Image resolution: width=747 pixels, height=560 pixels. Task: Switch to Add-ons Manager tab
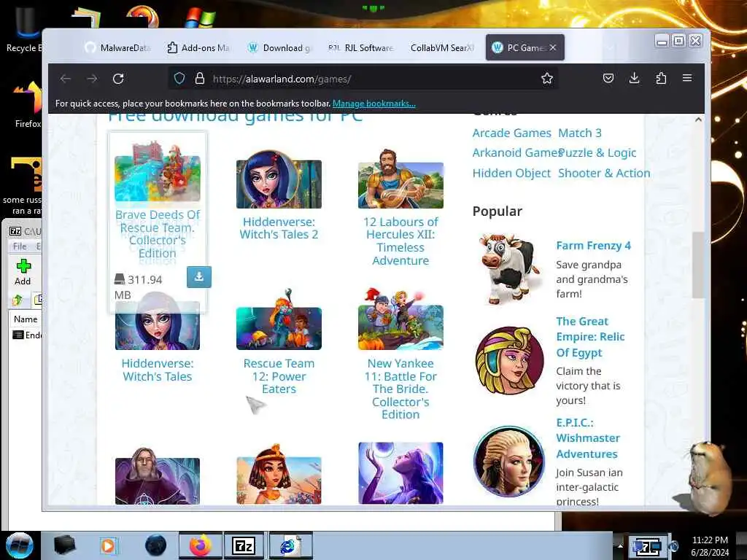point(198,47)
